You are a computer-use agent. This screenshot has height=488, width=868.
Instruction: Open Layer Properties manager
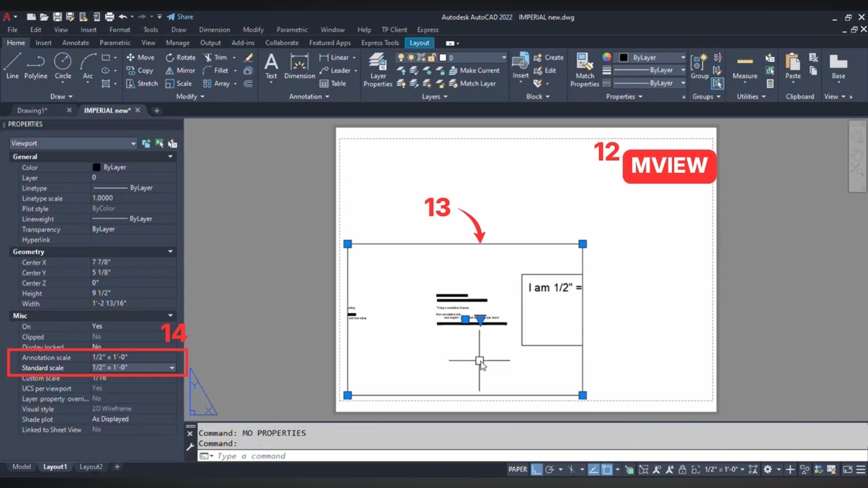point(378,70)
